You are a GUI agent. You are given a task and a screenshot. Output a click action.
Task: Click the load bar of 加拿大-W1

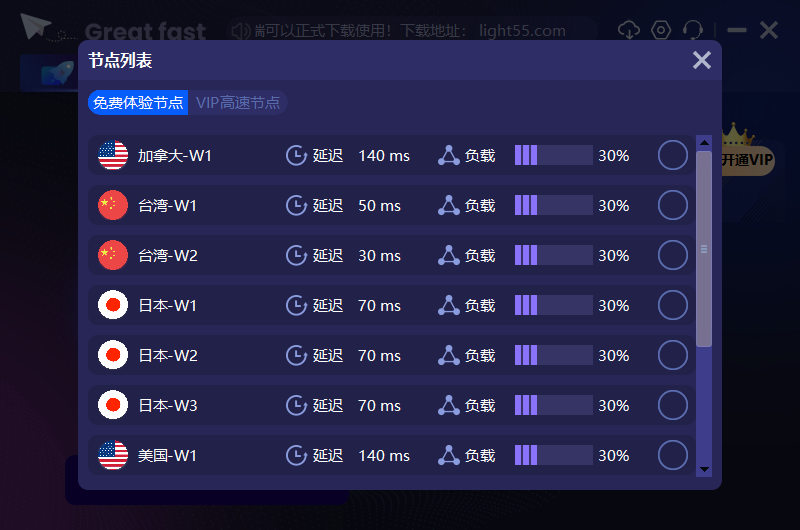click(x=554, y=155)
